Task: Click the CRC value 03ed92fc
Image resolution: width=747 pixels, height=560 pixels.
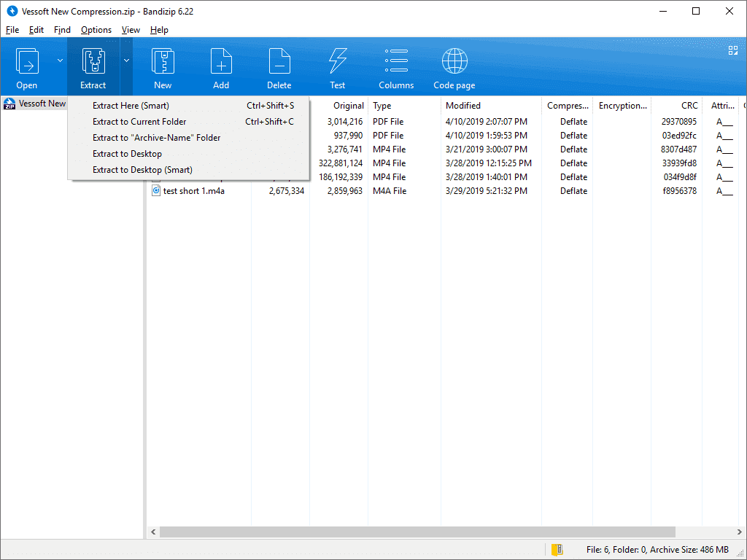Action: pos(679,136)
